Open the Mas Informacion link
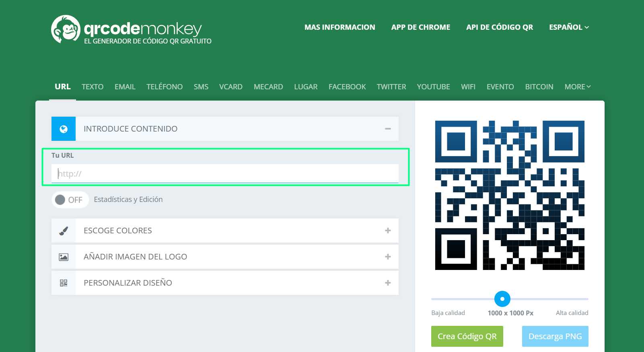The image size is (644, 352). [340, 27]
